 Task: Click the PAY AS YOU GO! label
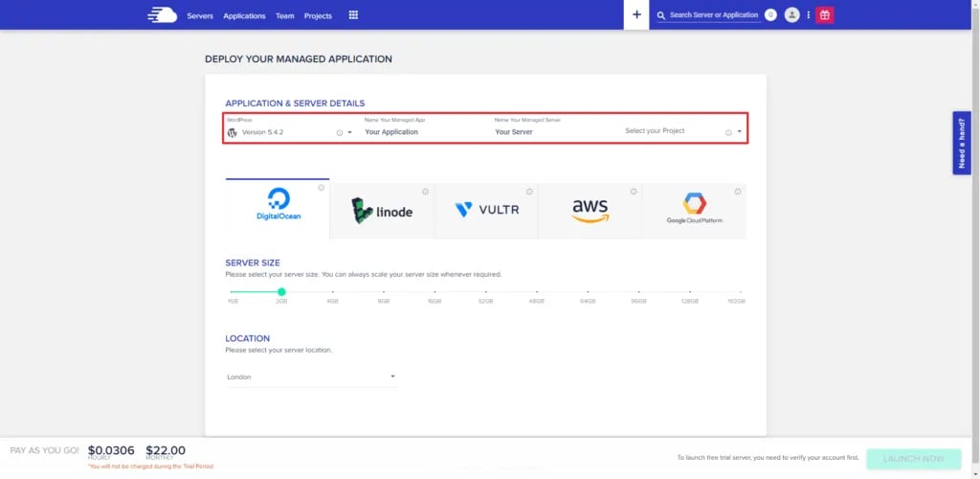pos(44,450)
